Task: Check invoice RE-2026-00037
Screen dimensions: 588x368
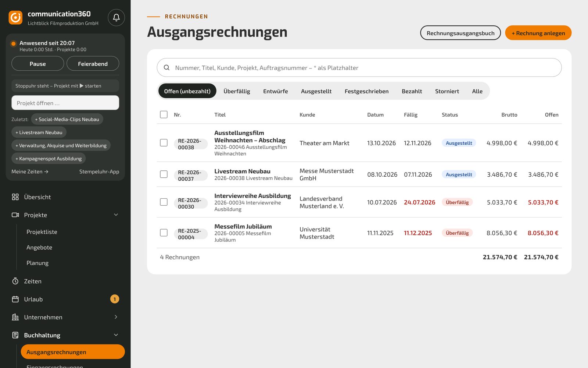Action: tap(164, 174)
